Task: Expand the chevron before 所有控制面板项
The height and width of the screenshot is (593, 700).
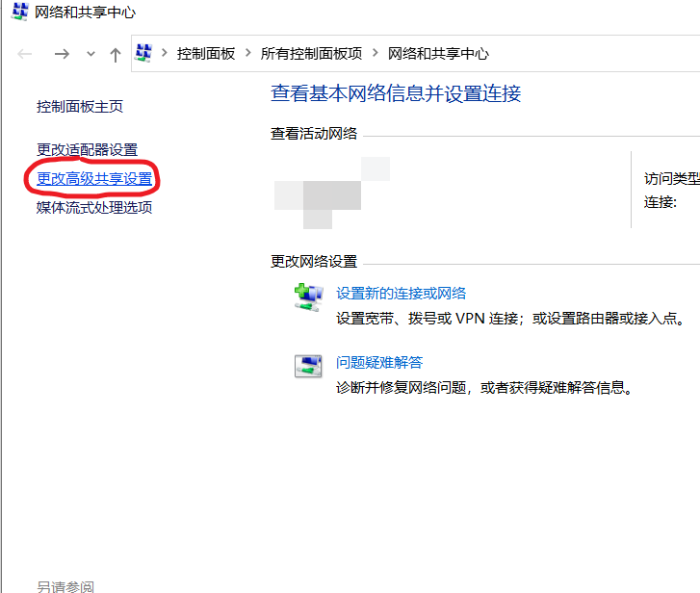Action: 248,53
